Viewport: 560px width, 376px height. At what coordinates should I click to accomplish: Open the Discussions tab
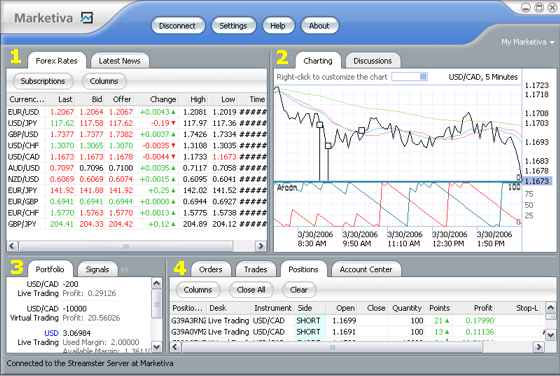(372, 61)
